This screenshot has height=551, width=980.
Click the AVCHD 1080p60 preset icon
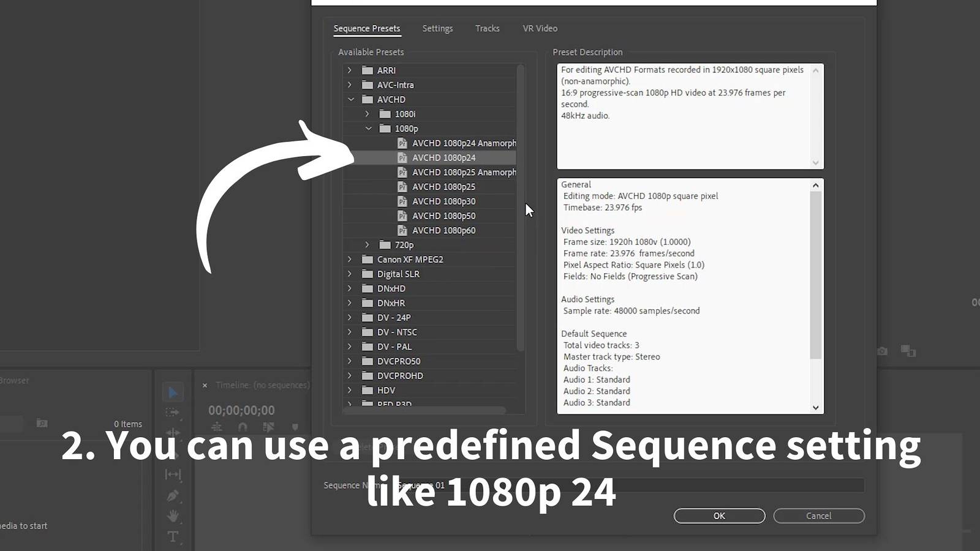tap(402, 231)
